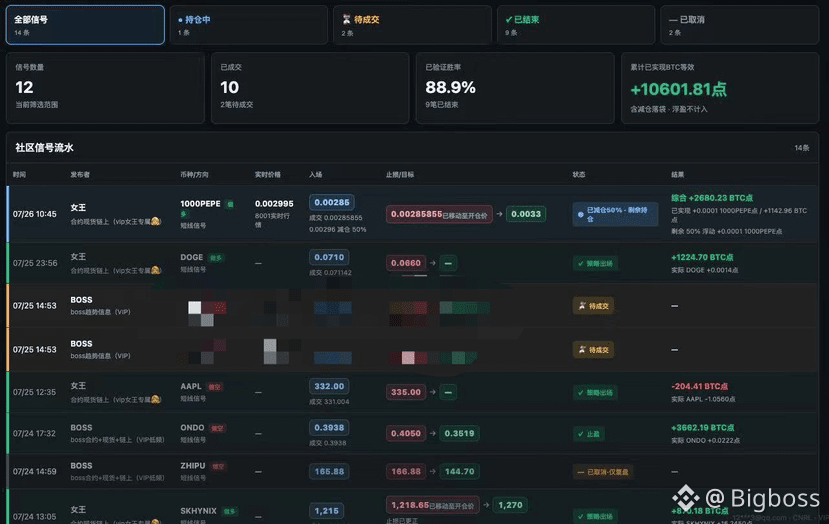The image size is (829, 524).
Task: Click the 策略出场 status in AAPL row
Action: 595,392
